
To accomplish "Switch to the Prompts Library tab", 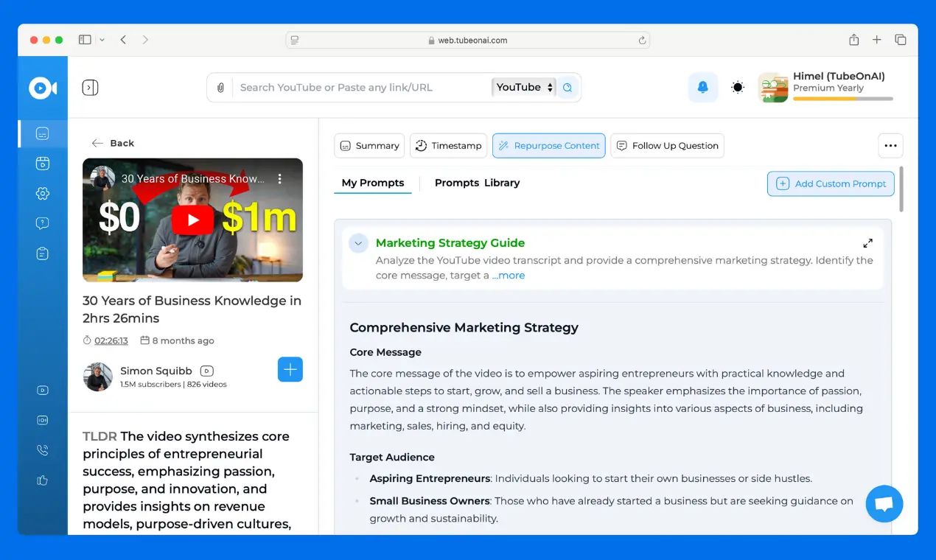I will pyautogui.click(x=477, y=183).
